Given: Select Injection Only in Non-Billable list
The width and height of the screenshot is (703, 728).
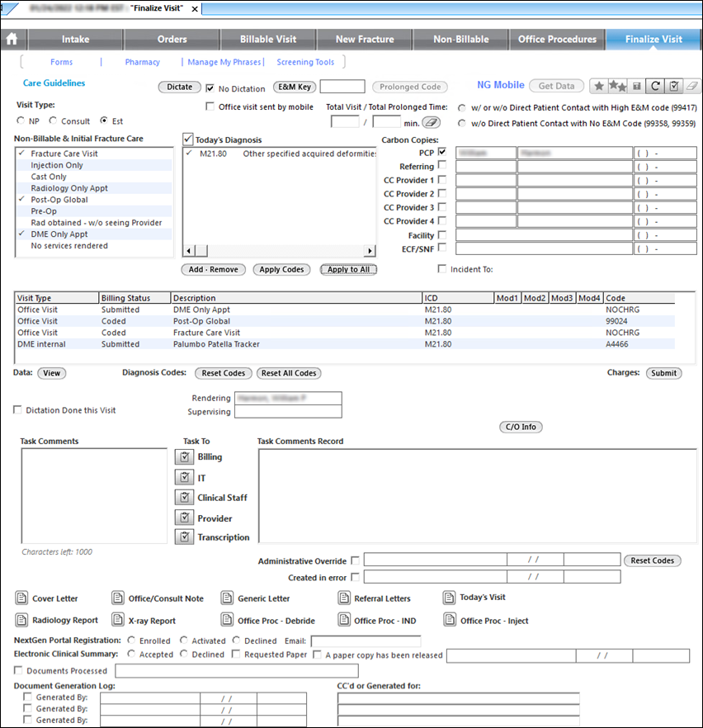Looking at the screenshot, I should point(94,165).
